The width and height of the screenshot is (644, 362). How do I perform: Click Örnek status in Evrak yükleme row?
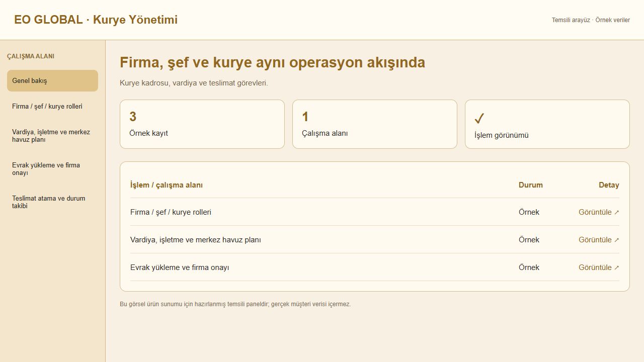point(529,267)
